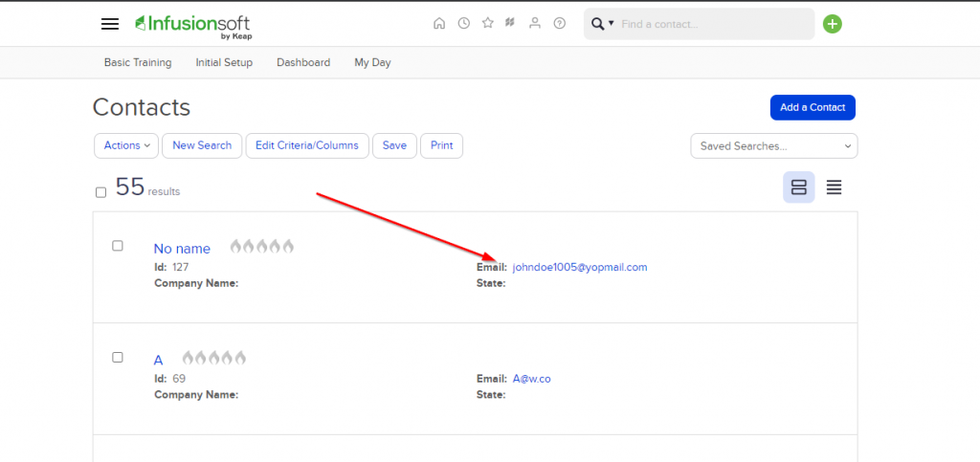Viewport: 980px width, 462px height.
Task: Click the Id 127 text
Action: pos(172,267)
